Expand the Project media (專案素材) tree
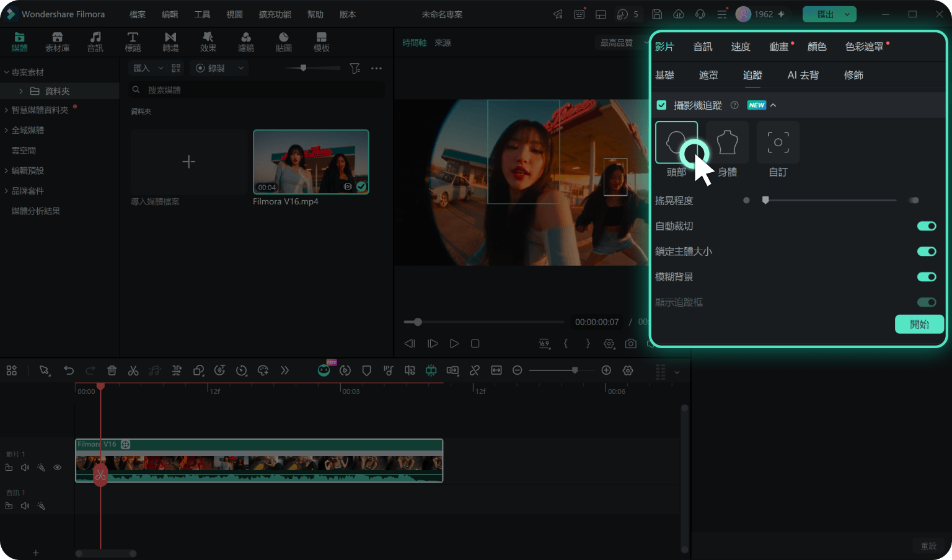 (6, 72)
